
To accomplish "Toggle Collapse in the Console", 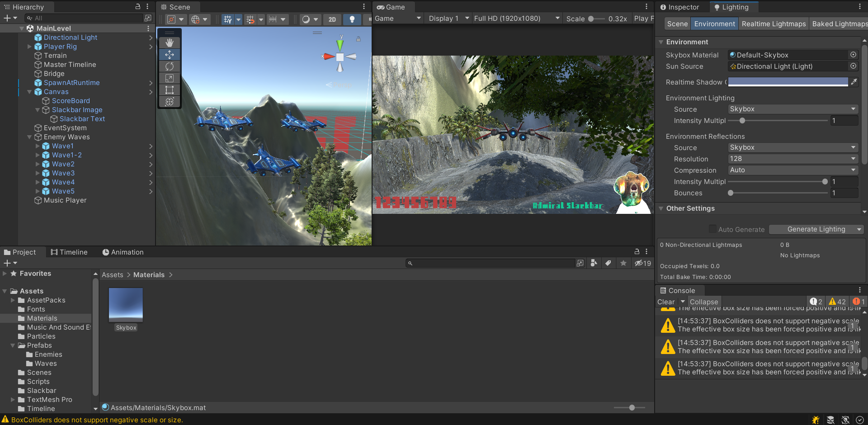I will pos(703,302).
